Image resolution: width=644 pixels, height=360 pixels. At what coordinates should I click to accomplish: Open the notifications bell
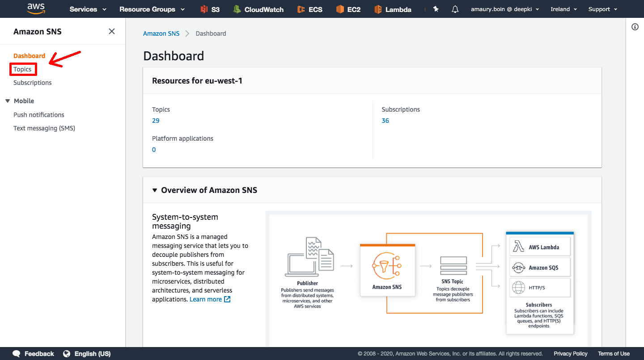455,9
